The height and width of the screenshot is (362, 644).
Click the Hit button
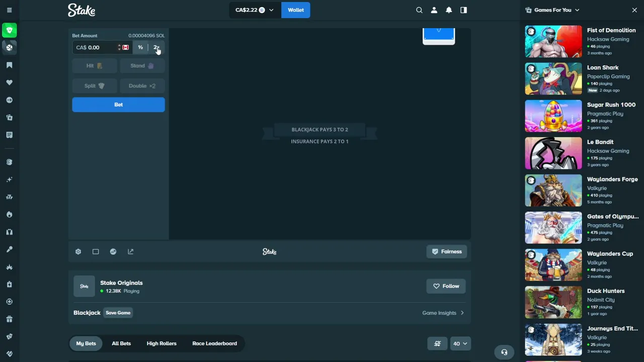(x=95, y=65)
